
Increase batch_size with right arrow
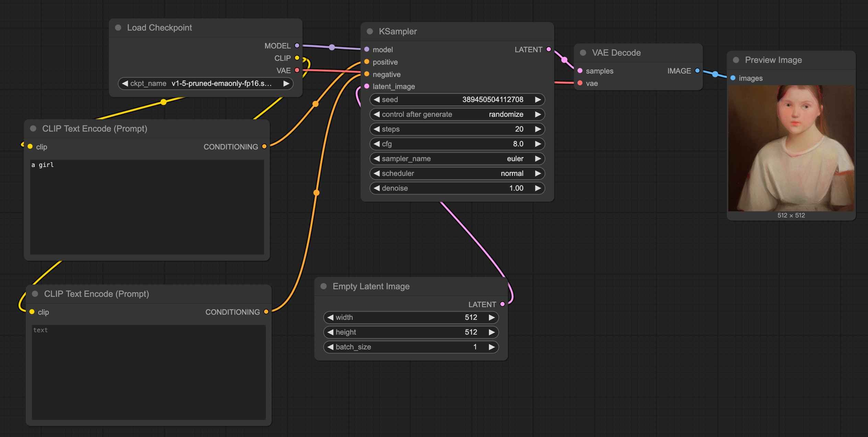click(492, 347)
